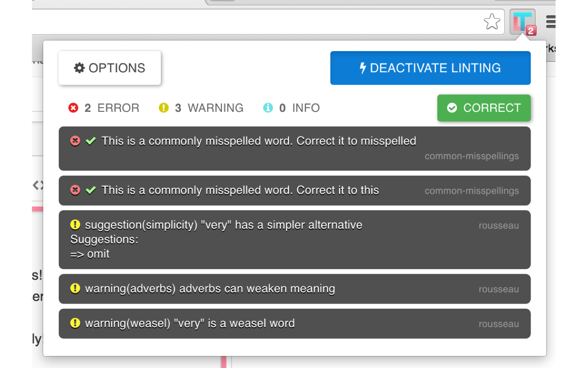Click red error icon on 'Correct it to this'

tap(75, 190)
